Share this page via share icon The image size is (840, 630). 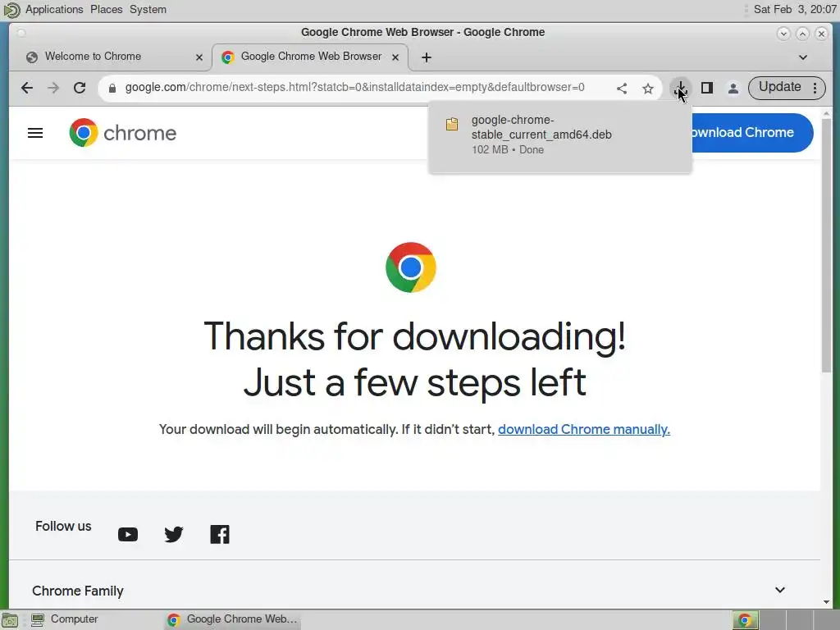622,88
